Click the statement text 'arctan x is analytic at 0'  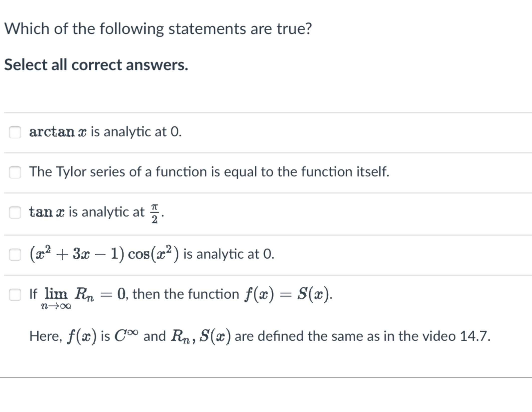click(105, 132)
